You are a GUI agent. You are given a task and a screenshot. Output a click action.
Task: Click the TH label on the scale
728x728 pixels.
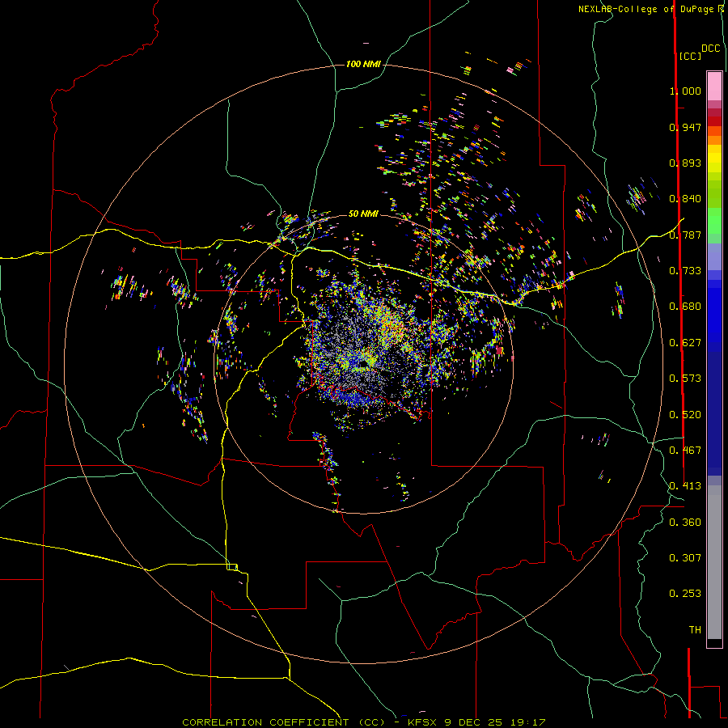coord(695,630)
